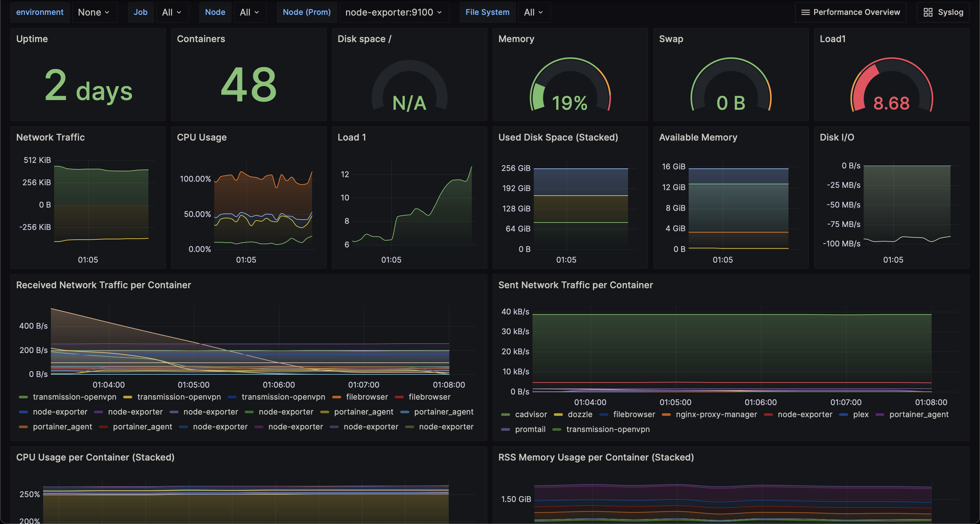
Task: Expand the Job All dropdown
Action: tap(171, 12)
